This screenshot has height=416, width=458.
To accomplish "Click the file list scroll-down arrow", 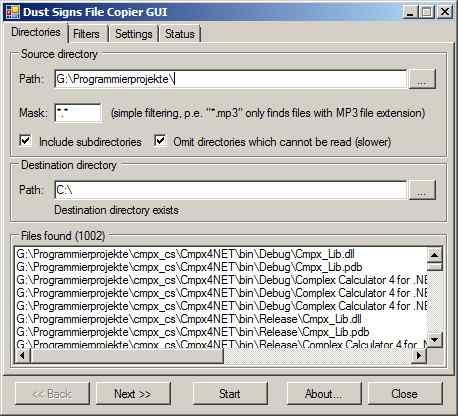I will click(435, 340).
